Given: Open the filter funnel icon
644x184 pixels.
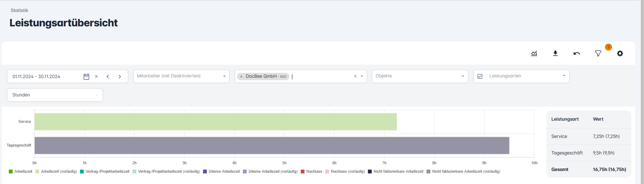Looking at the screenshot, I should pos(598,53).
